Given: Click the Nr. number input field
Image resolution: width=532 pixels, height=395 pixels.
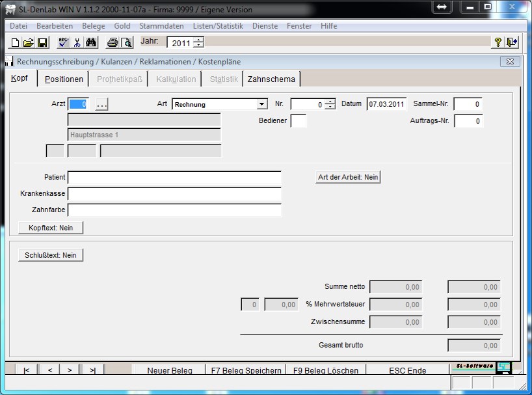Looking at the screenshot, I should tap(308, 104).
